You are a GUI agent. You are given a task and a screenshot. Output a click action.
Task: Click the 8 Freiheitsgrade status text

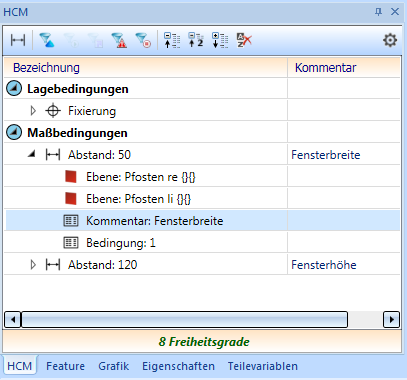204,342
